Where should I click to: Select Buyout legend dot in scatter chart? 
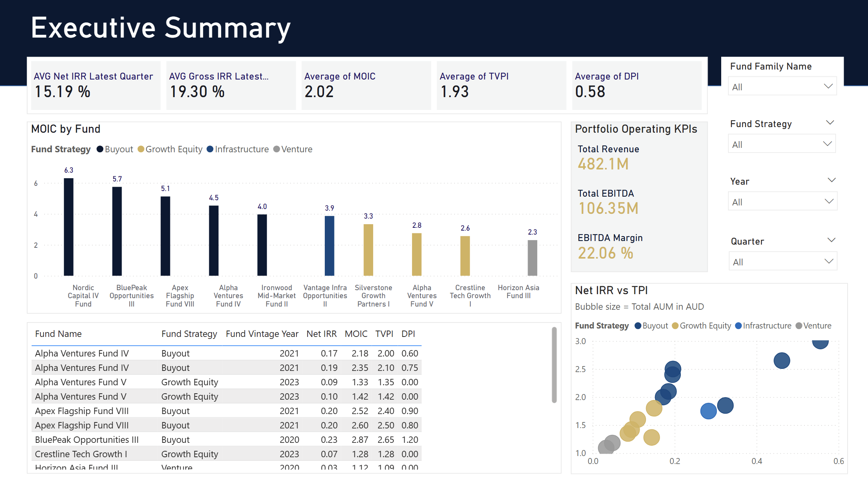tap(638, 326)
